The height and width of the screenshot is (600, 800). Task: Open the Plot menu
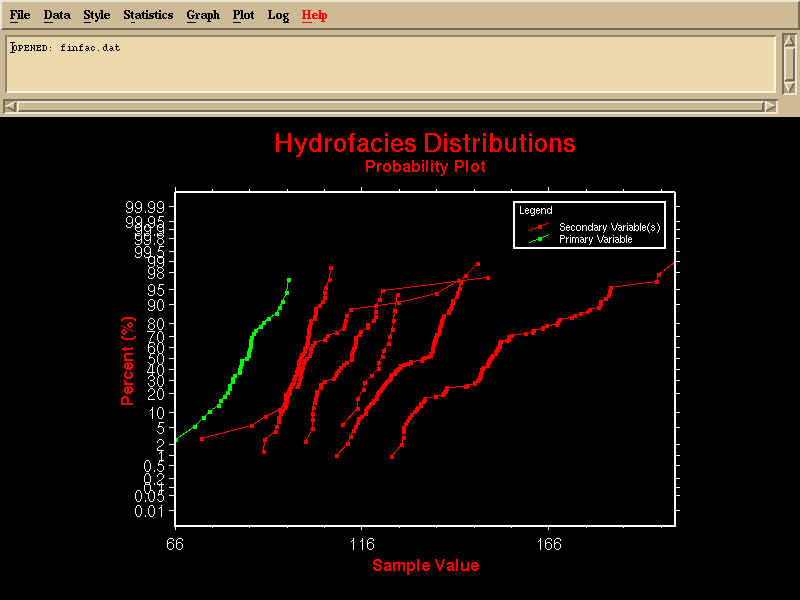(243, 15)
